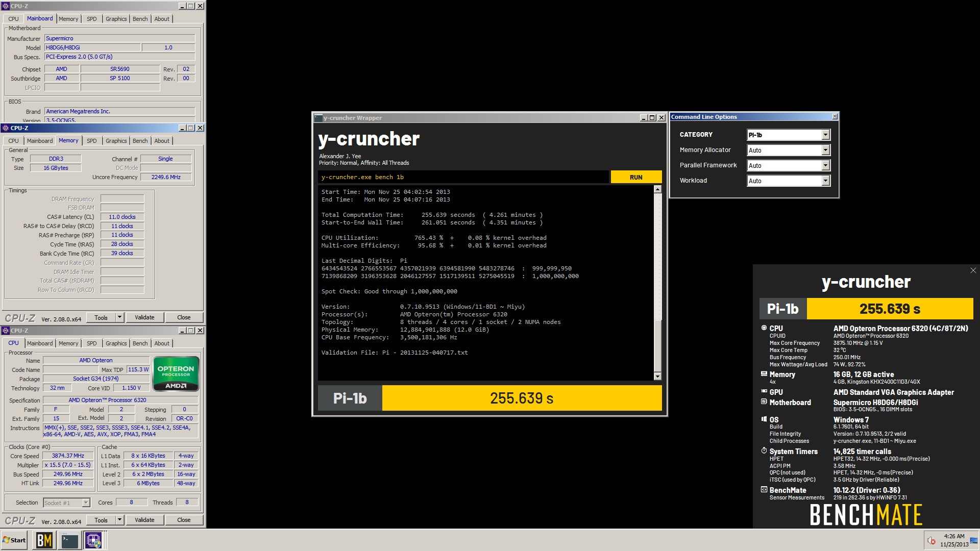Click the Spot Check line in output
Viewport: 980px width, 551px height.
click(389, 291)
